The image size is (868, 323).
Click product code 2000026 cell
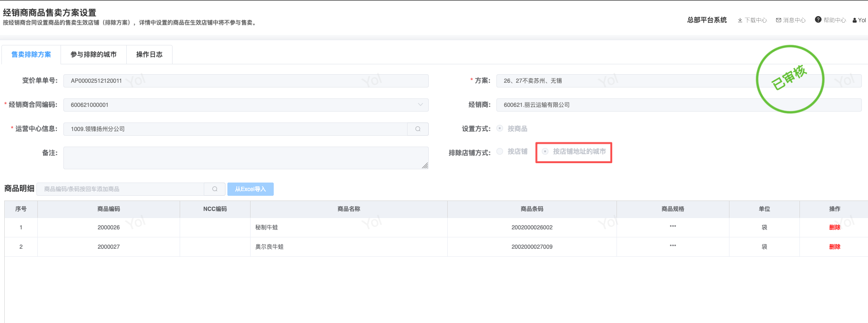pyautogui.click(x=109, y=227)
